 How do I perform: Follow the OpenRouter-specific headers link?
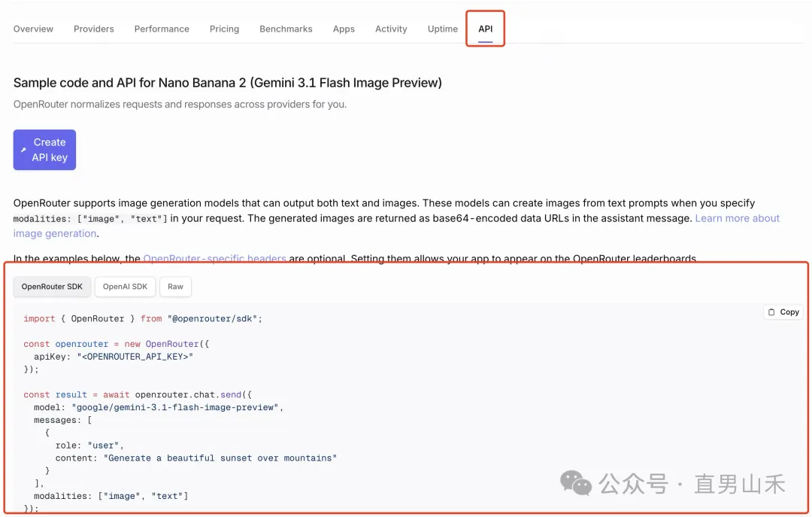point(214,258)
